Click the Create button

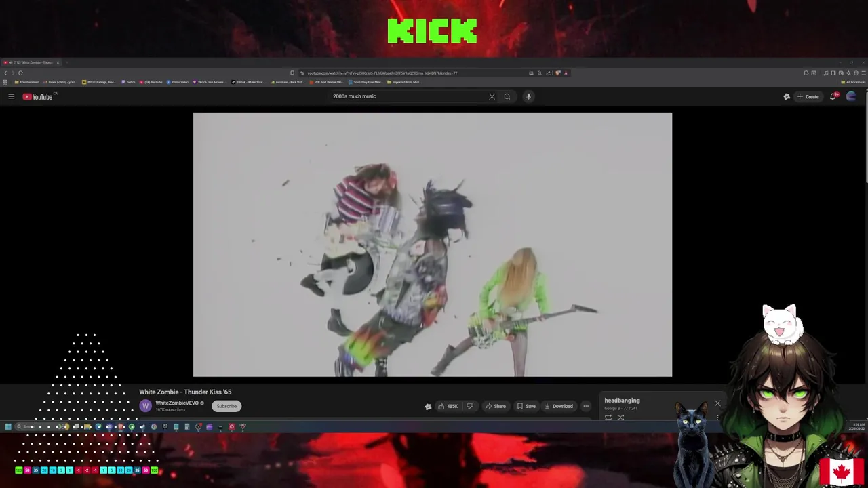coord(808,96)
